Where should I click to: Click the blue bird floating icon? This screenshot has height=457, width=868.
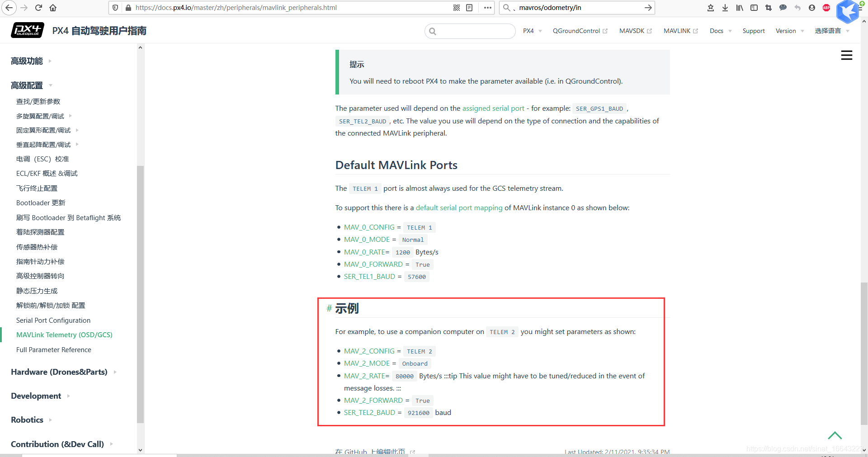point(848,11)
